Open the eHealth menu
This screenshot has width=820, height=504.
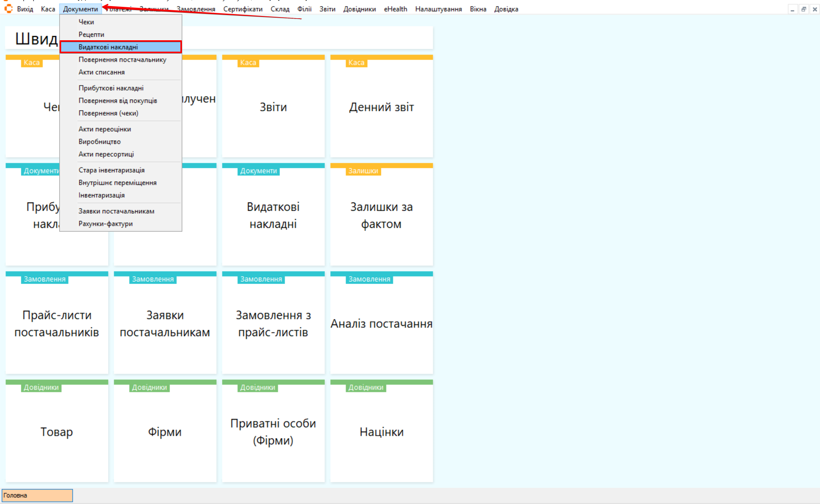click(395, 9)
